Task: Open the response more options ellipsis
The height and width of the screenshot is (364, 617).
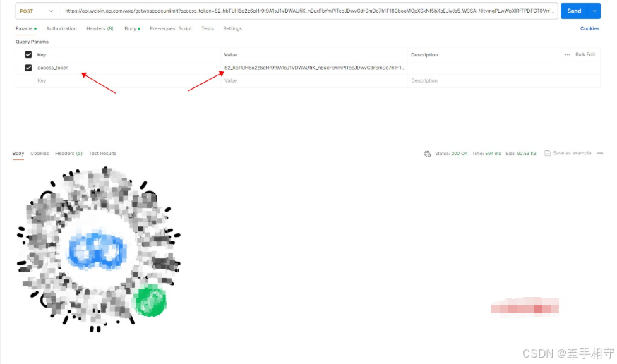Action: click(x=600, y=154)
